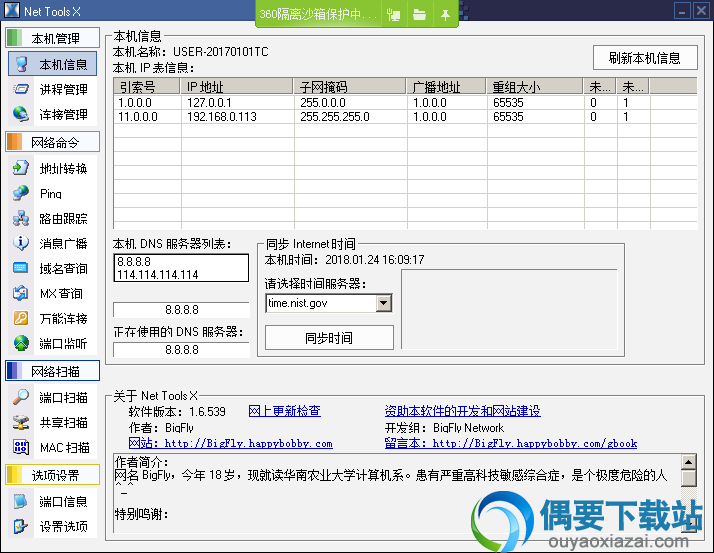Screen dimensions: 714x553
Task: Open the 进程管理 process manager icon
Action: 21,89
